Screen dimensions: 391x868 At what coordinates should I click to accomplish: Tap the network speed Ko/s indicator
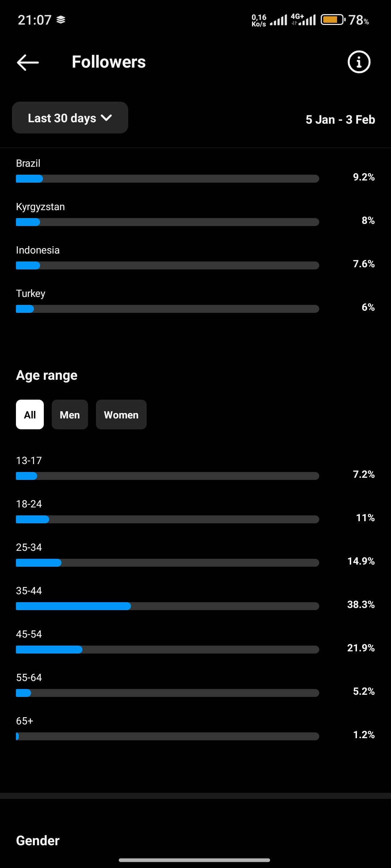click(x=259, y=21)
